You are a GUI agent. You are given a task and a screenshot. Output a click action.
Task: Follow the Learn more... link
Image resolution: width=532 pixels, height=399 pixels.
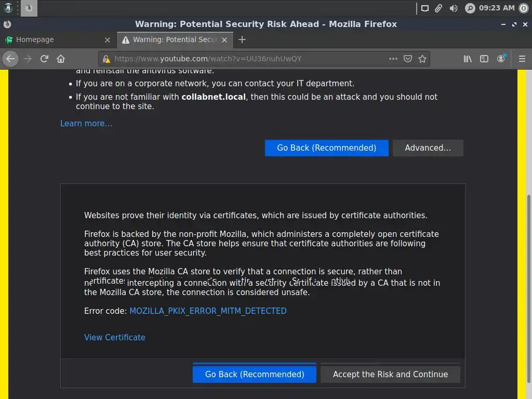[x=86, y=124]
